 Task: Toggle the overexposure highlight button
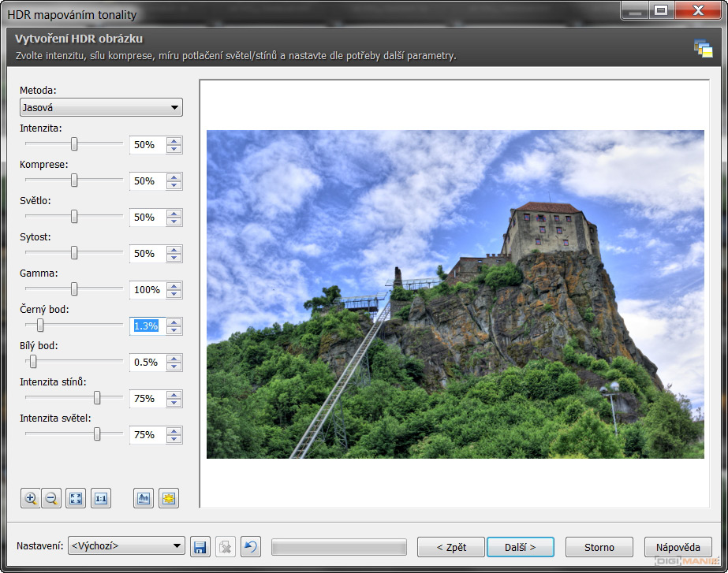(168, 498)
